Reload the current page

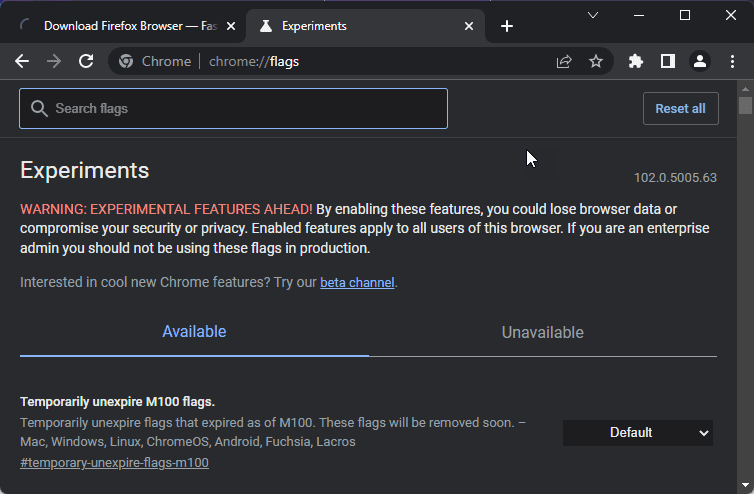(x=86, y=62)
